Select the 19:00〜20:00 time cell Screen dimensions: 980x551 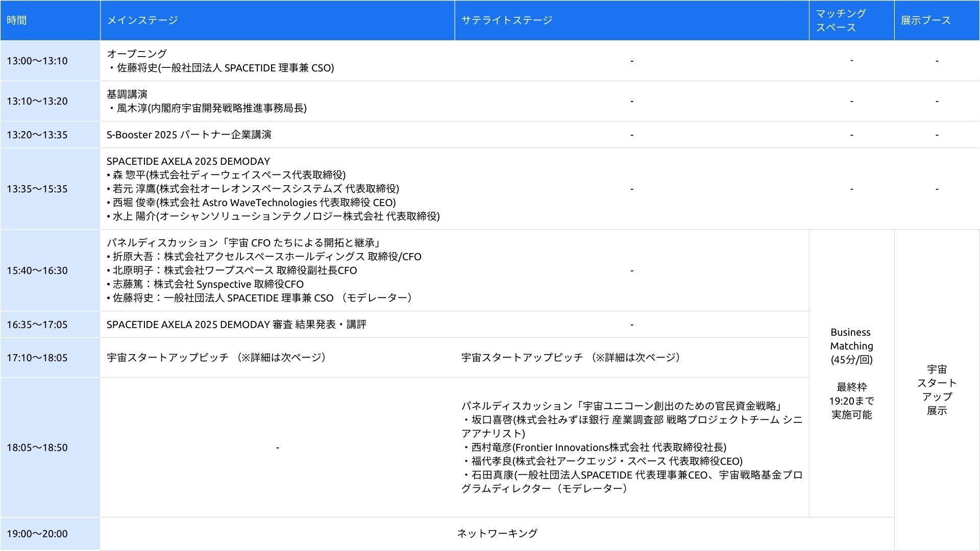(x=50, y=534)
